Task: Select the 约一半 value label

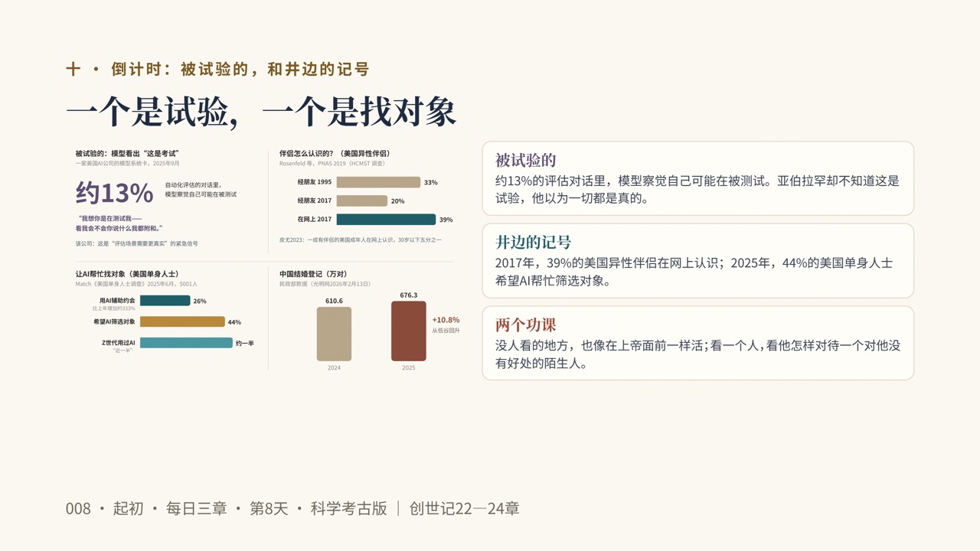Action: 245,343
